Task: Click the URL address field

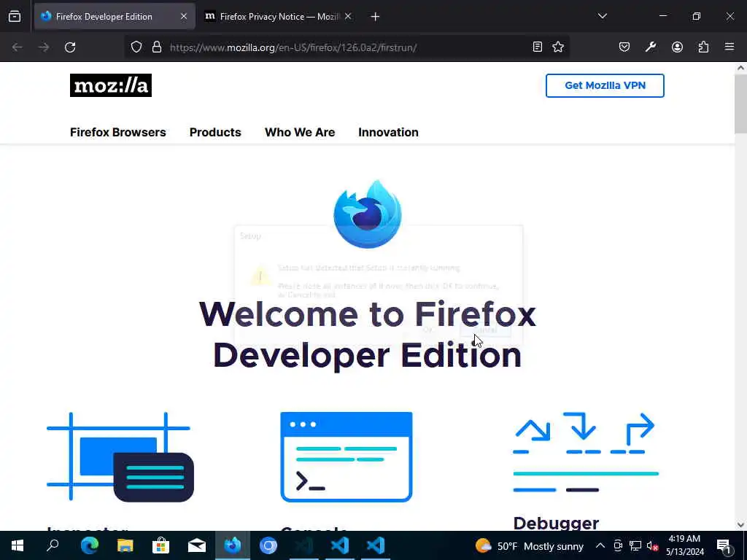Action: [x=347, y=47]
